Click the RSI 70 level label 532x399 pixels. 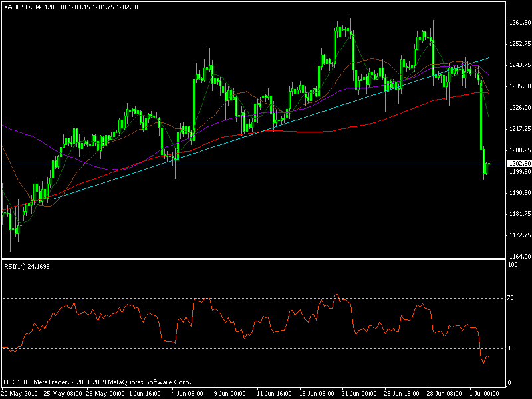point(510,298)
